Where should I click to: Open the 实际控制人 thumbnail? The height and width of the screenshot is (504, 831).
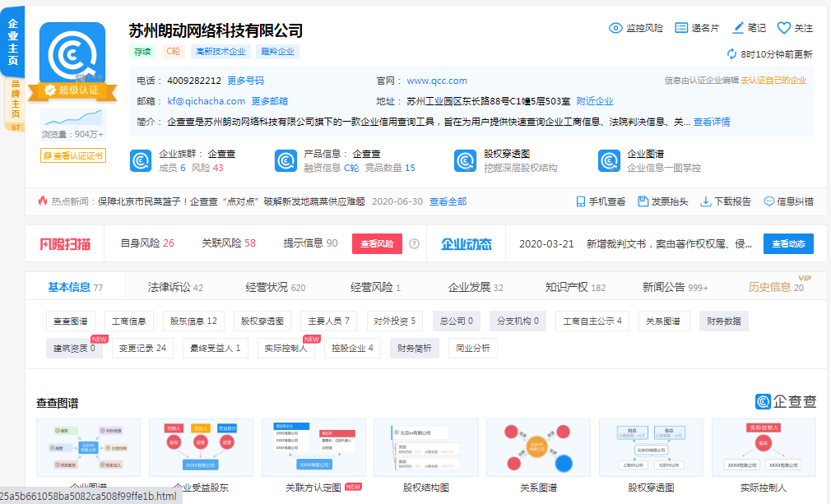[x=764, y=448]
